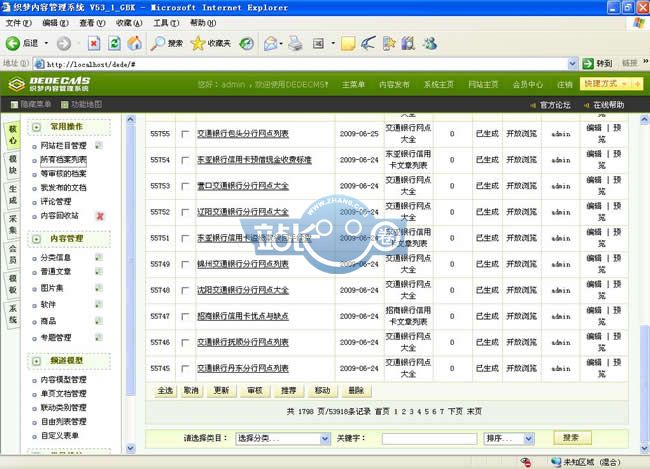The width and height of the screenshot is (650, 469).
Task: Open the 帮助 menu
Action: (203, 23)
